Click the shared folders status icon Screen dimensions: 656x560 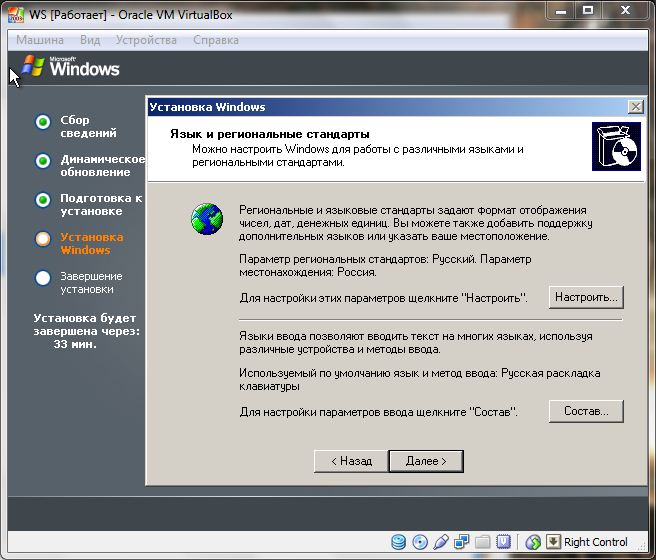tap(482, 542)
